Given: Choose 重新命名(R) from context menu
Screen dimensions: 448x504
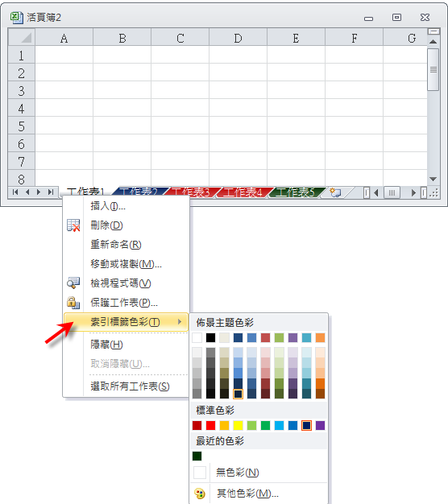Looking at the screenshot, I should point(116,245).
